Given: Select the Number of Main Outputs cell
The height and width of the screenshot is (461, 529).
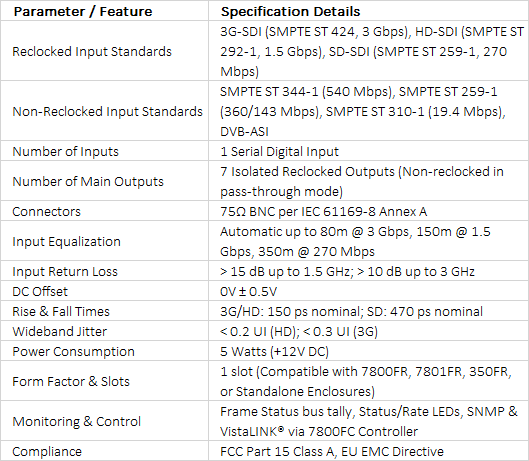Looking at the screenshot, I should tap(105, 181).
